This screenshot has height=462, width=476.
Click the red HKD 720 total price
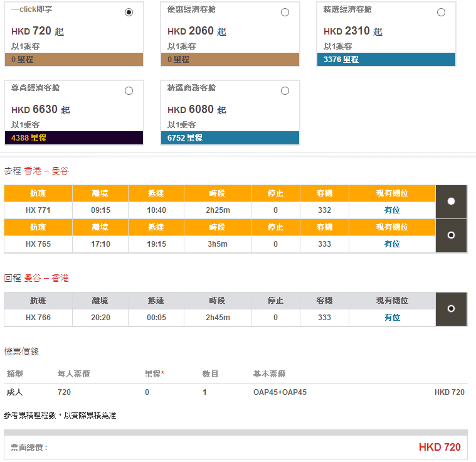tap(439, 448)
